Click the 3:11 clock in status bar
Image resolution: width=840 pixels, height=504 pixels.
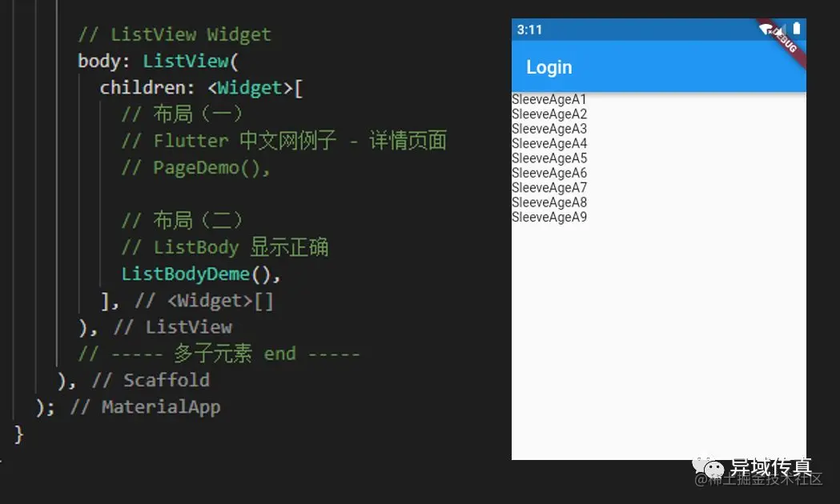pos(529,30)
